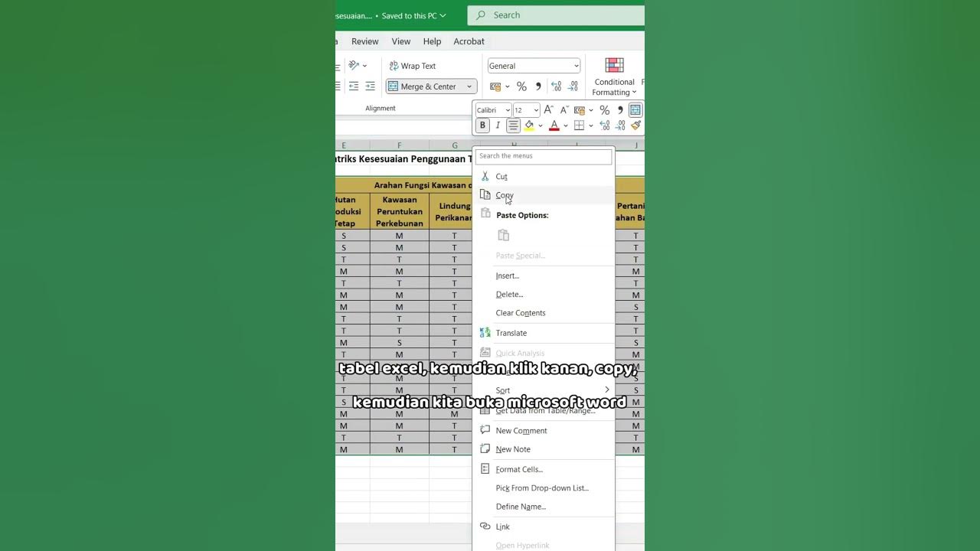The width and height of the screenshot is (980, 551).
Task: Click the search magnifier icon in title bar
Action: coord(481,15)
